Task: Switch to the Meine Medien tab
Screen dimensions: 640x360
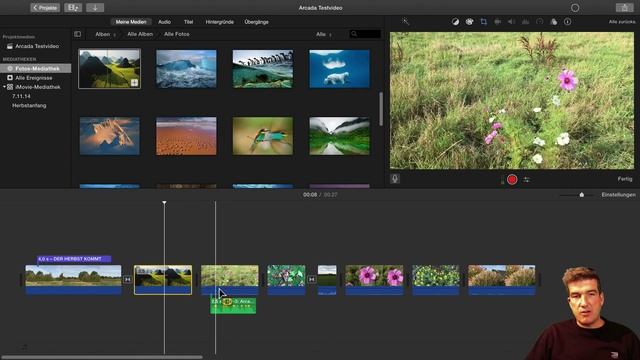Action: pos(131,22)
